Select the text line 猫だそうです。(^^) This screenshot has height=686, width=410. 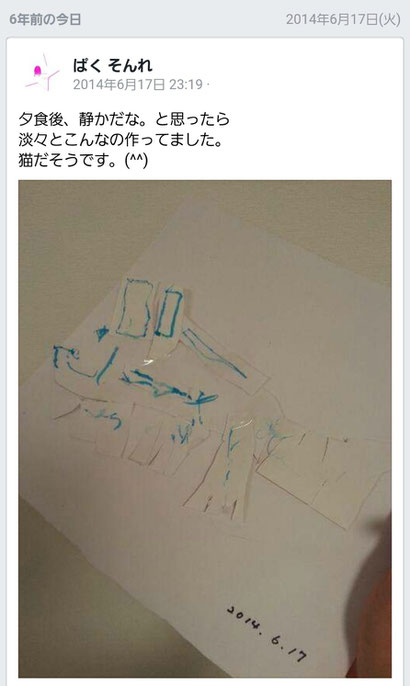pyautogui.click(x=83, y=161)
